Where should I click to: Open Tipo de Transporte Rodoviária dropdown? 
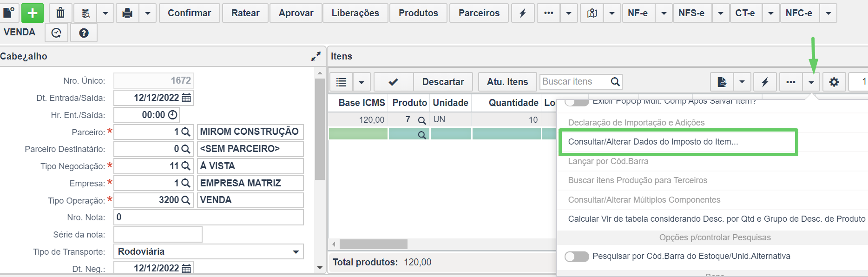tap(296, 252)
